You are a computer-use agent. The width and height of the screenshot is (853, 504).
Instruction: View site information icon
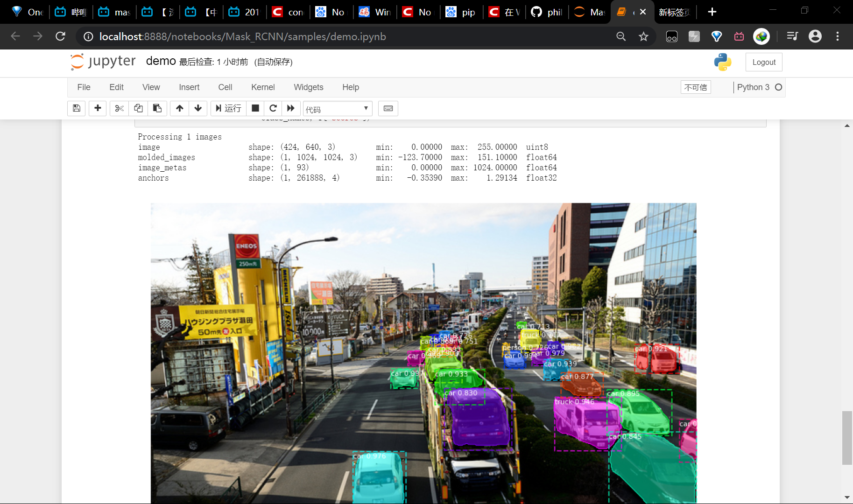click(88, 36)
